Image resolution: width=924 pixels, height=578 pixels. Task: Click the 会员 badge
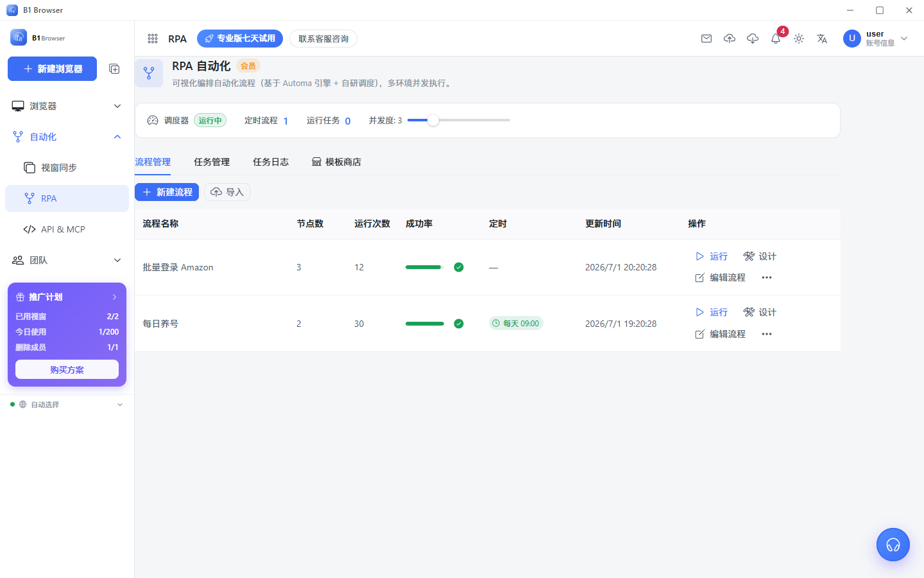coord(248,66)
